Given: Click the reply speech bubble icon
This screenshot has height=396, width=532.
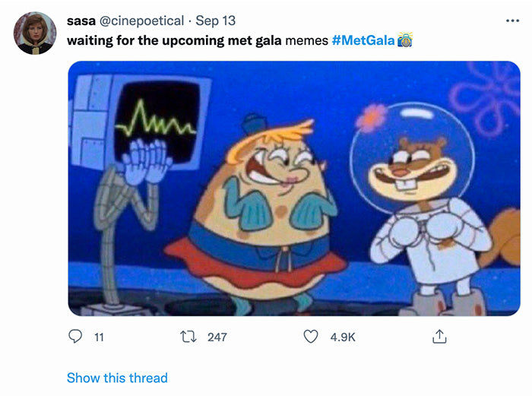Looking at the screenshot, I should pos(75,337).
